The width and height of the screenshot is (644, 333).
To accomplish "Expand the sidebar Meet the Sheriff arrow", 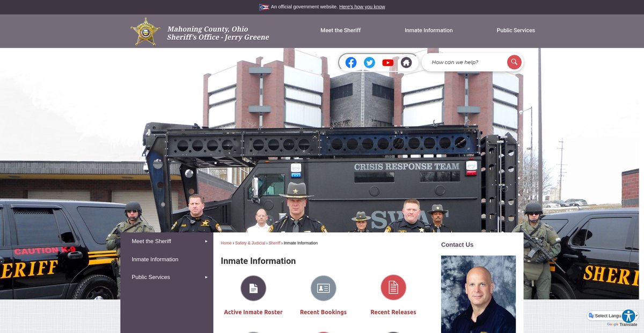I will (x=206, y=241).
